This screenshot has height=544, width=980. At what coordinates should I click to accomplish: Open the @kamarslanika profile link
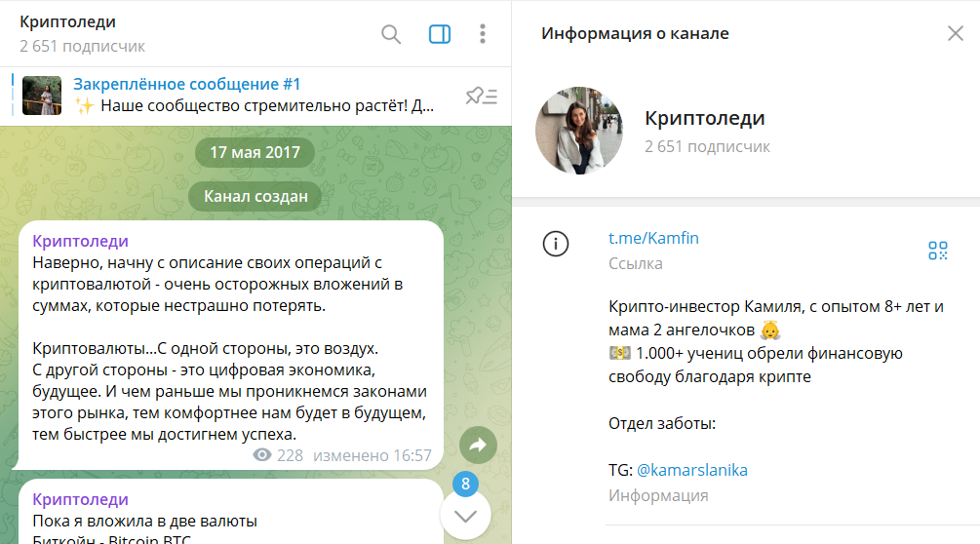(691, 470)
